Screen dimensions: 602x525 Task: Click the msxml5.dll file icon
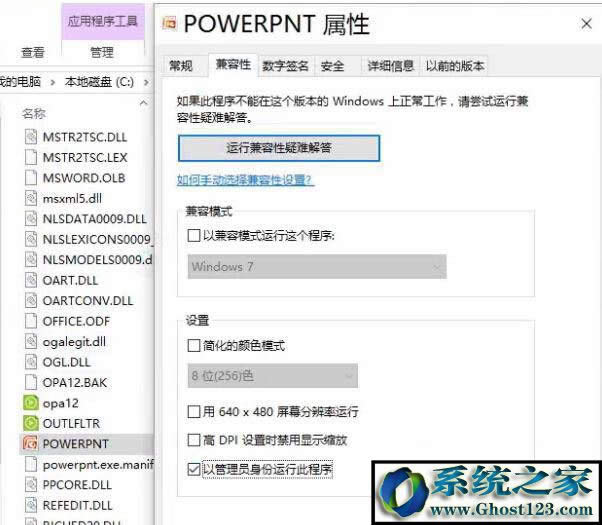tap(30, 198)
